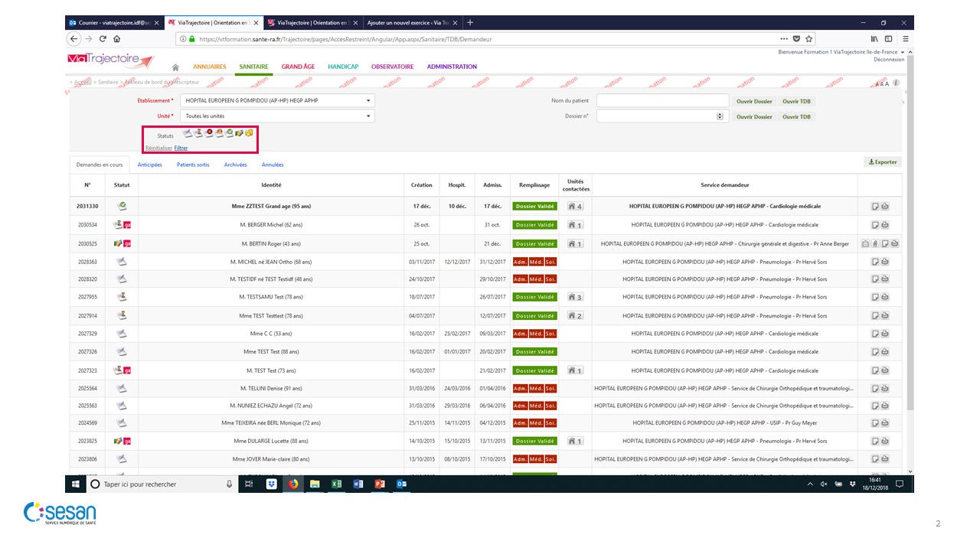
Task: Open PowerPoint from the Windows taskbar
Action: tap(378, 484)
